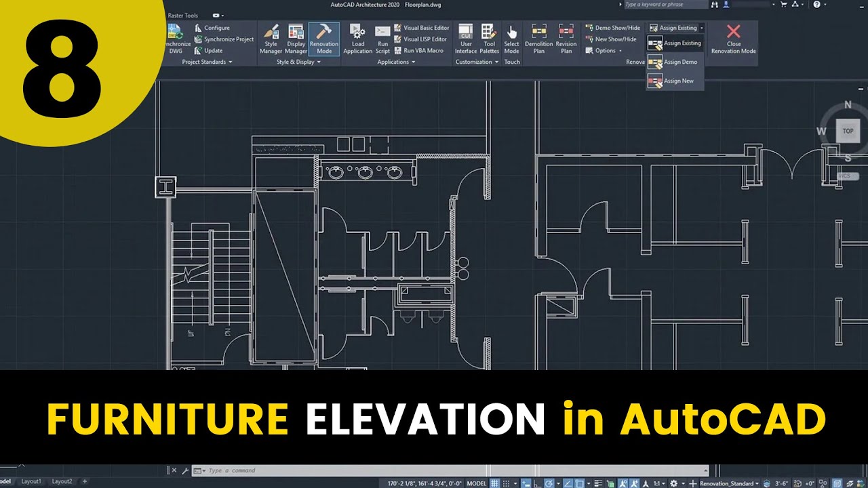The width and height of the screenshot is (868, 488).
Task: Toggle New Show/Hide
Action: 610,39
